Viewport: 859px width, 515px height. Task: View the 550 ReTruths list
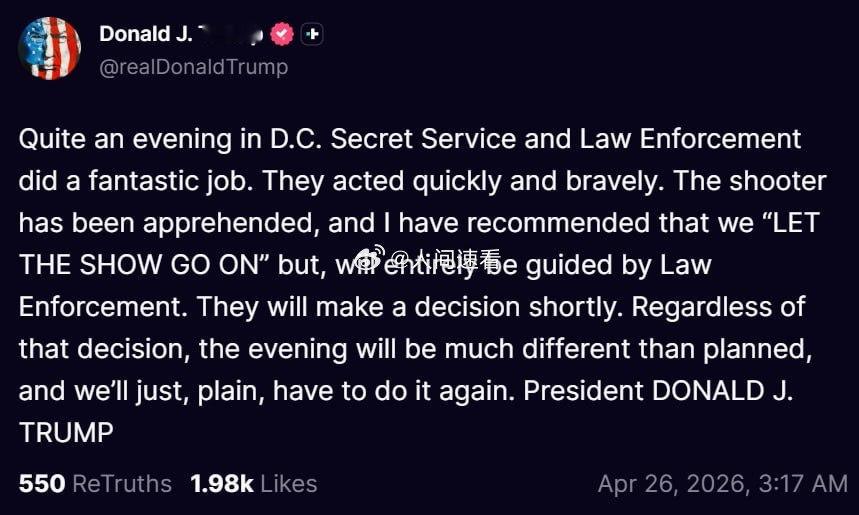pyautogui.click(x=95, y=484)
